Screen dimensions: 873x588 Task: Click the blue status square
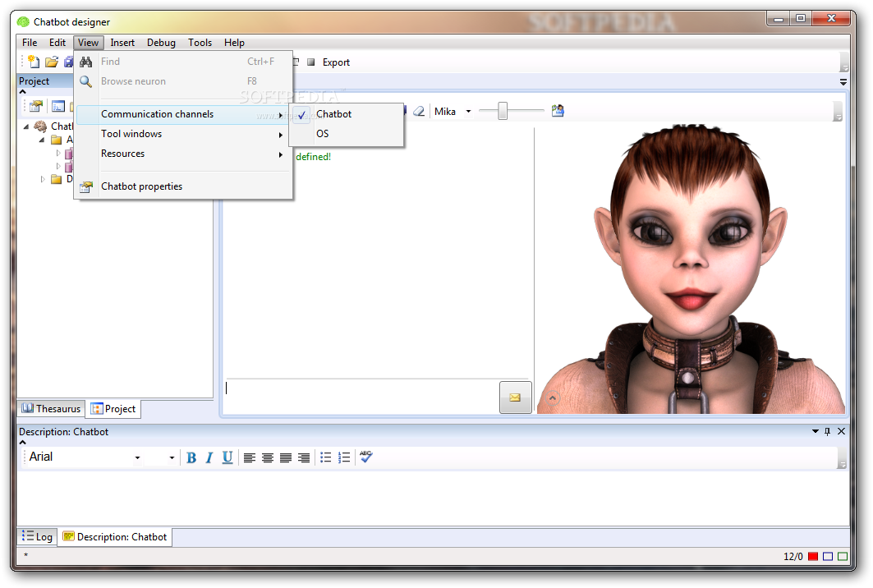pos(828,556)
